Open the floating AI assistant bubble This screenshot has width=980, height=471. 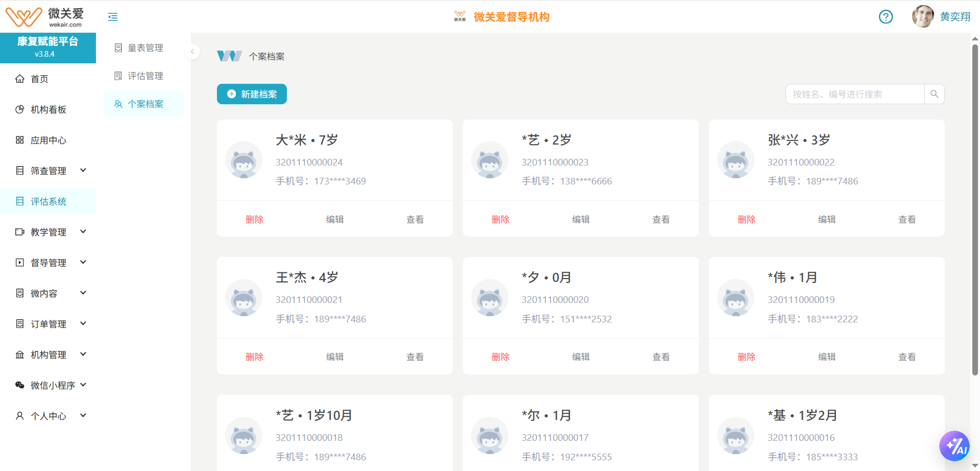click(x=955, y=445)
